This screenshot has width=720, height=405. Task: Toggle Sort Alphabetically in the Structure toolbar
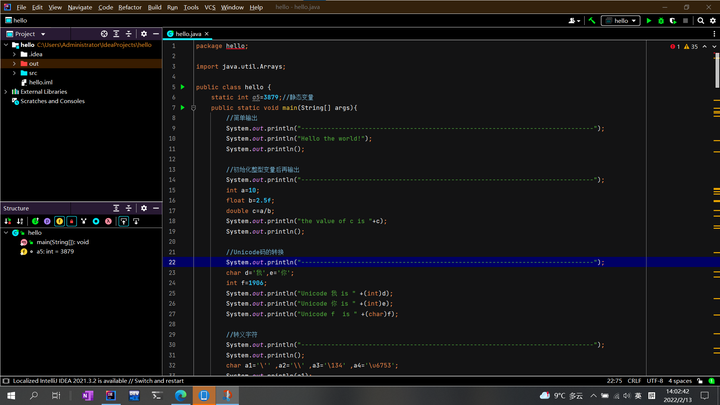[21, 221]
